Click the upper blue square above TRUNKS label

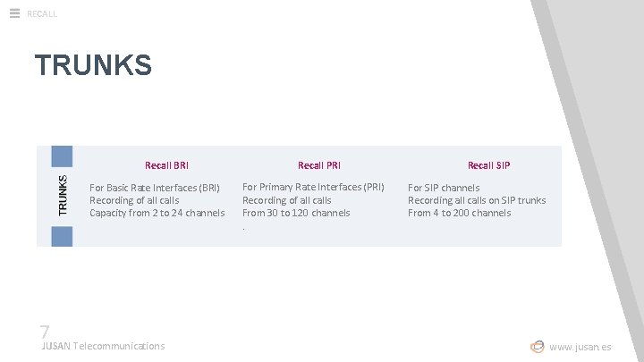[62, 156]
